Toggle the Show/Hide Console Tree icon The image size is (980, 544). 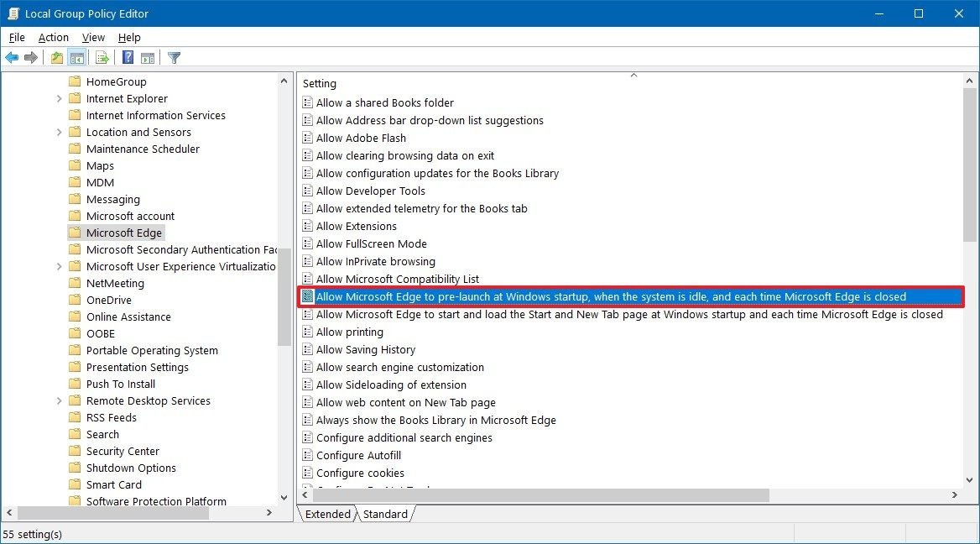(x=77, y=58)
